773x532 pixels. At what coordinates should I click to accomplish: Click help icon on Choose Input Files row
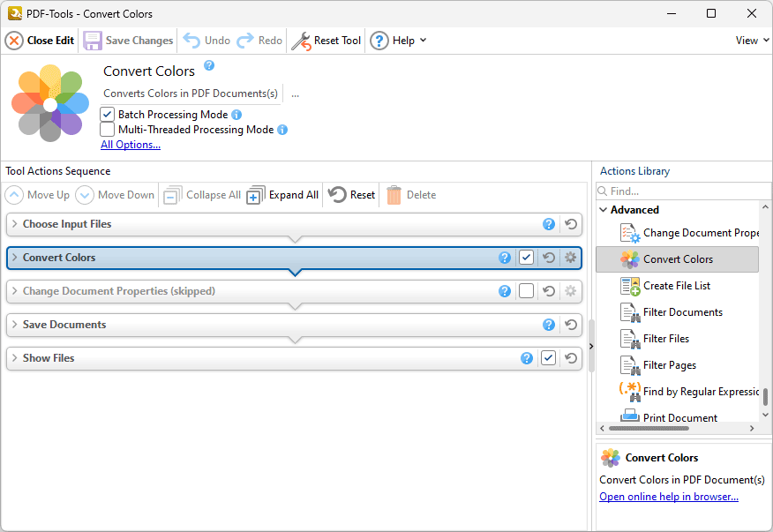pyautogui.click(x=549, y=224)
